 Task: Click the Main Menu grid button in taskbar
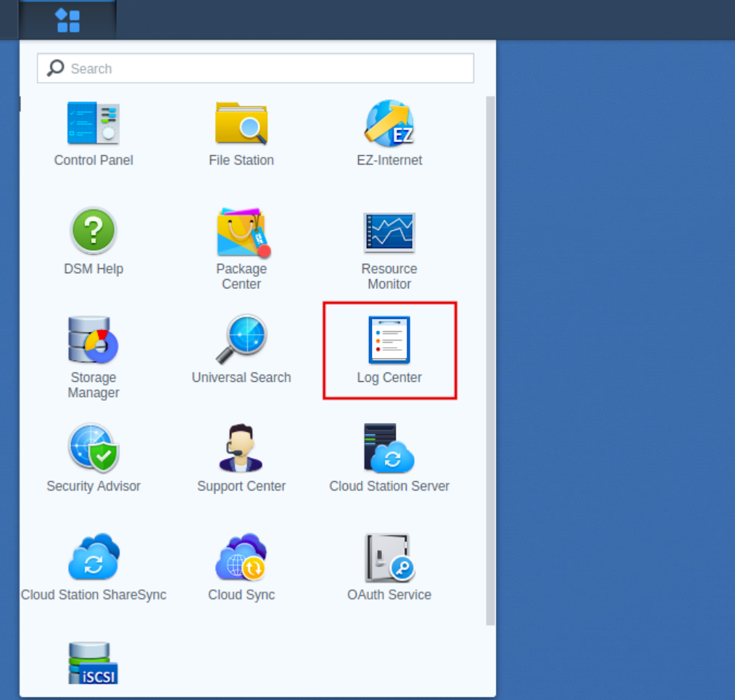[68, 20]
